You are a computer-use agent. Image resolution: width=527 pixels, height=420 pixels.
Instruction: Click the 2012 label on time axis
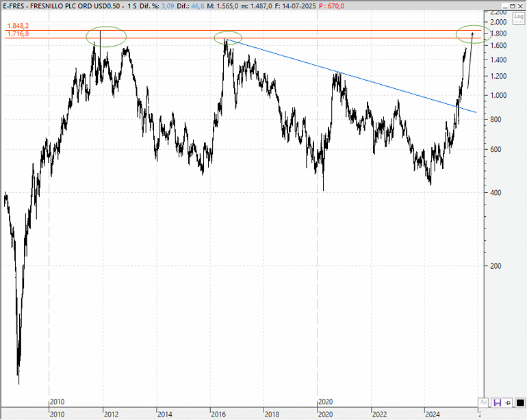[x=111, y=415]
